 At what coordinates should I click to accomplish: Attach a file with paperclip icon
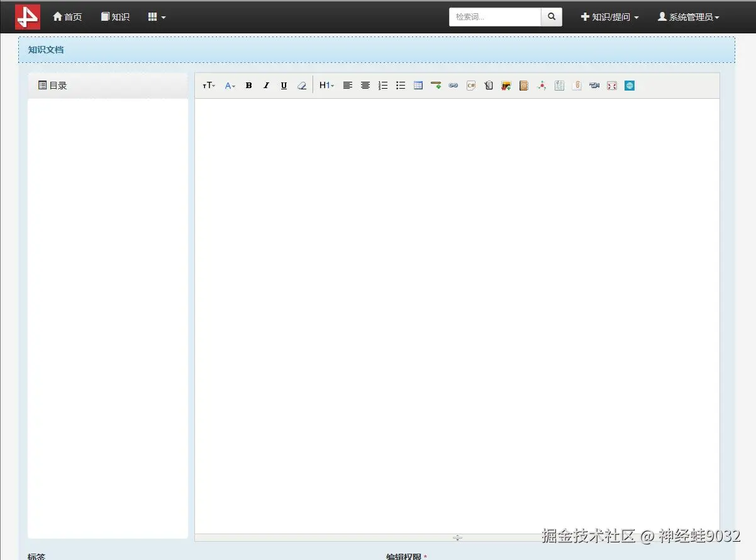(577, 86)
